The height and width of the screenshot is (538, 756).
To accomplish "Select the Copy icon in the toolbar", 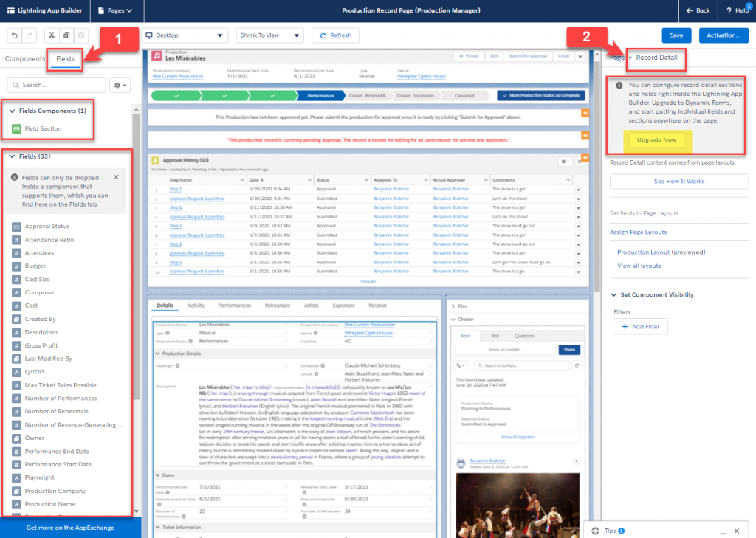I will coord(65,35).
